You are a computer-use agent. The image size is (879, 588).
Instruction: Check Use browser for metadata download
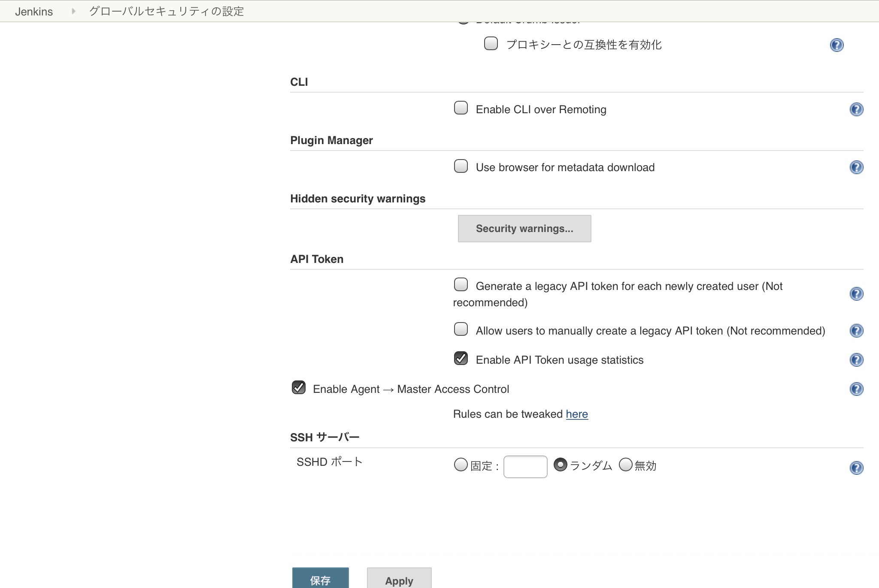461,166
